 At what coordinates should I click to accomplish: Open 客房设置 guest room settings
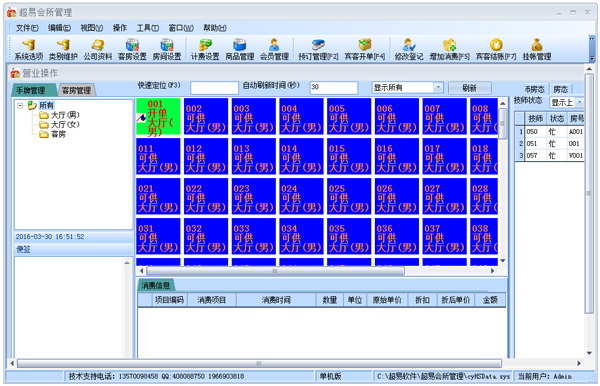(132, 49)
